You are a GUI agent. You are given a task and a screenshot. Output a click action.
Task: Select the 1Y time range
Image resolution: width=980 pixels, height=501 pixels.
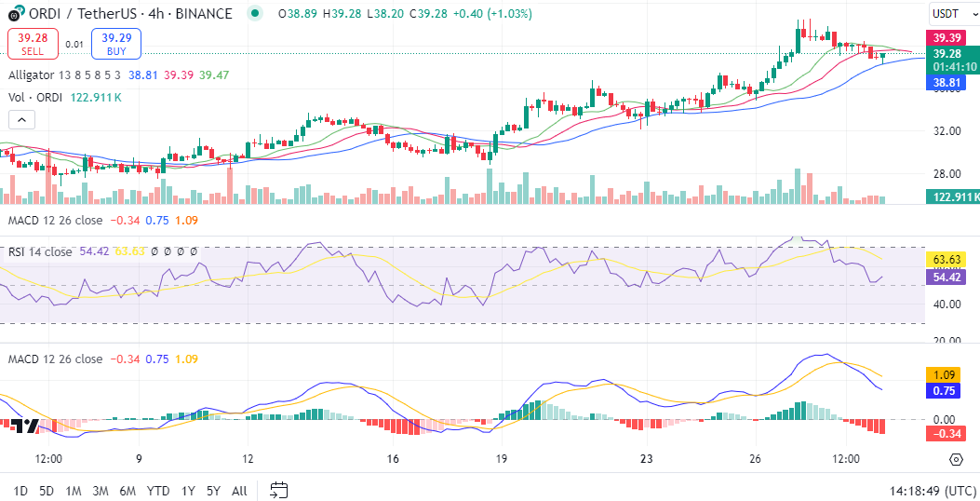[187, 491]
